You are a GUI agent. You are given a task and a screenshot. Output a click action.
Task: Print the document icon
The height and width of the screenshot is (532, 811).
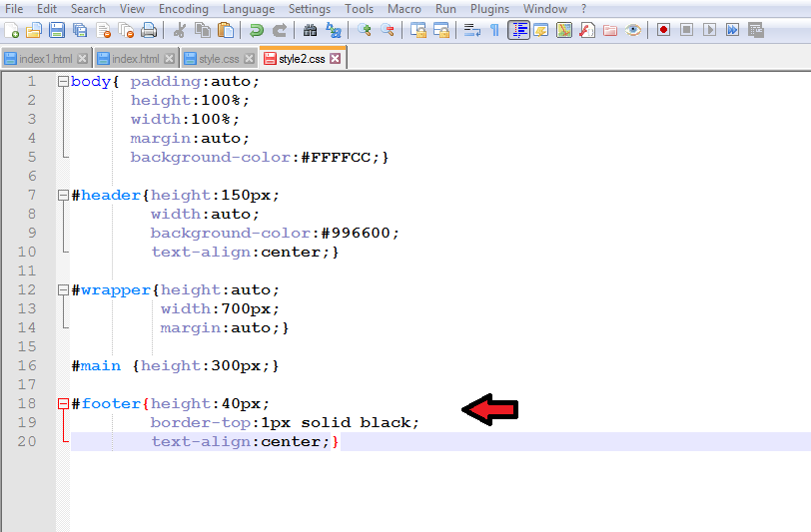[149, 31]
